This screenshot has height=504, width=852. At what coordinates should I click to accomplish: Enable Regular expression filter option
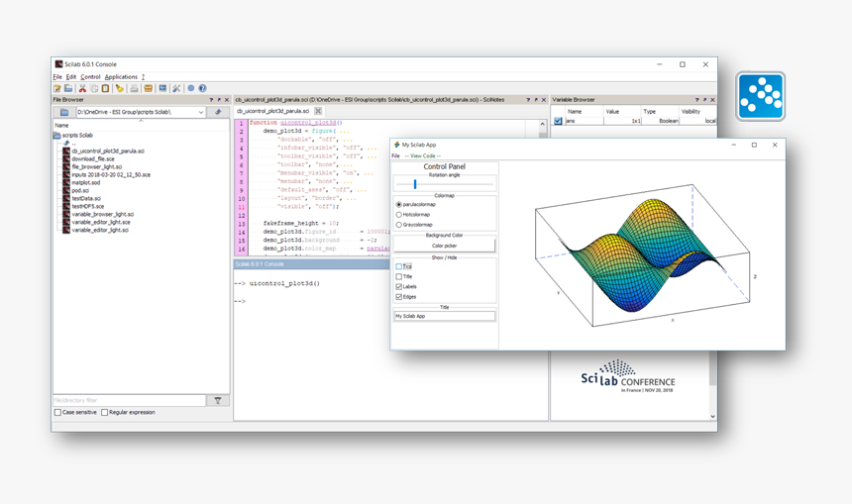click(x=104, y=413)
